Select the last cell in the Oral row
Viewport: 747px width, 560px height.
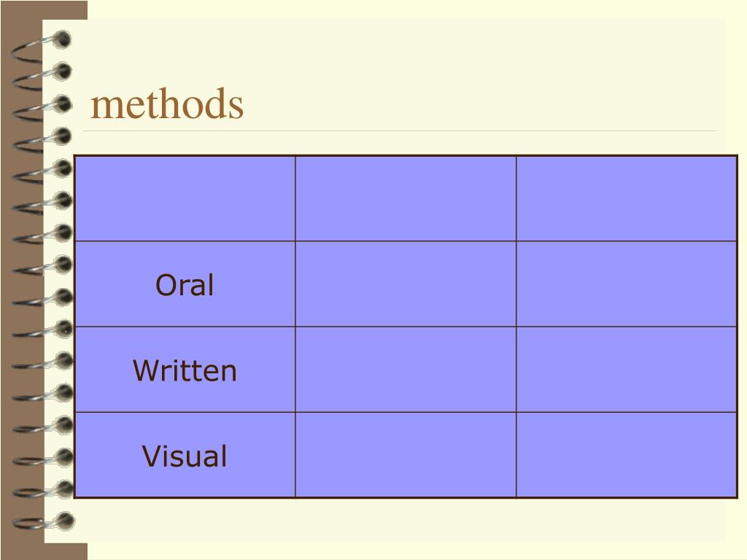click(x=627, y=284)
